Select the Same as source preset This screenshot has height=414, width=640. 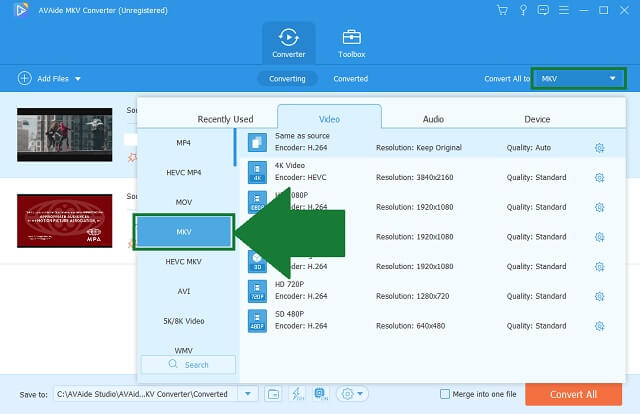[x=432, y=142]
